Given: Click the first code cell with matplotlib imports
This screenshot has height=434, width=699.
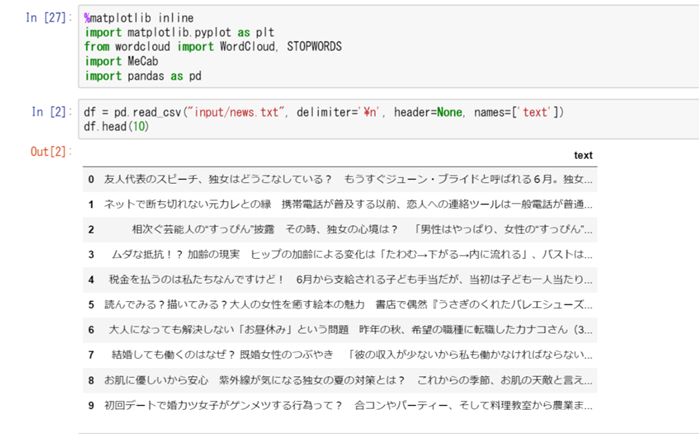Looking at the screenshot, I should tap(389, 46).
